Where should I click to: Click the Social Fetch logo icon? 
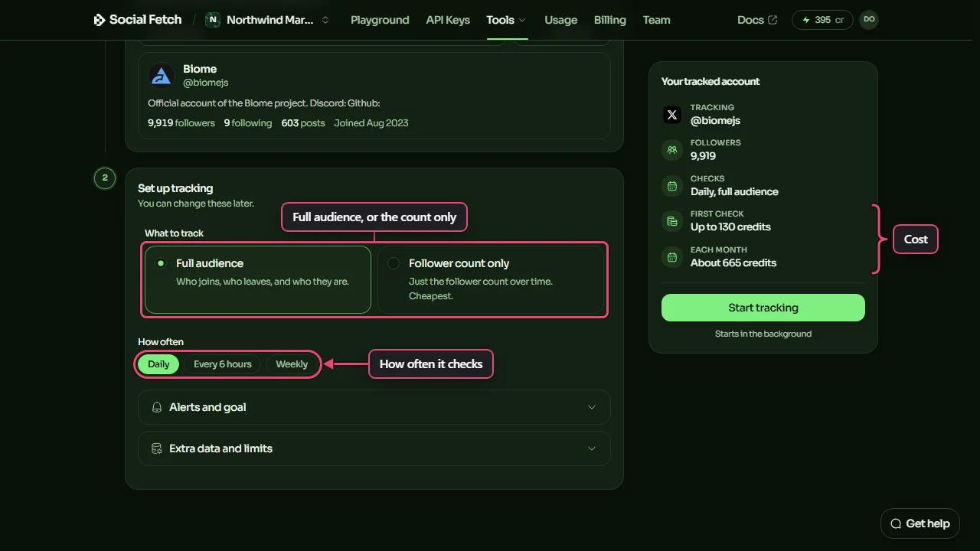(100, 20)
